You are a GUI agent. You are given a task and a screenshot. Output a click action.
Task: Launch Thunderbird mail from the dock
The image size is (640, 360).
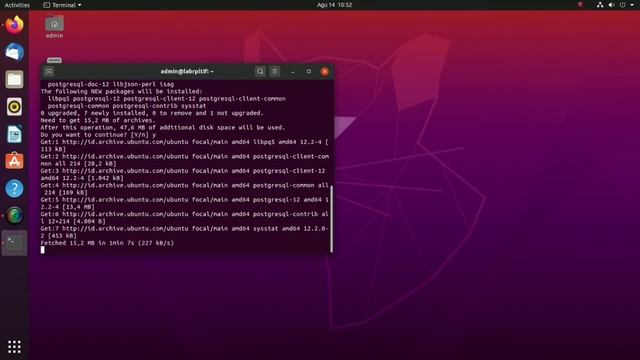[x=14, y=52]
